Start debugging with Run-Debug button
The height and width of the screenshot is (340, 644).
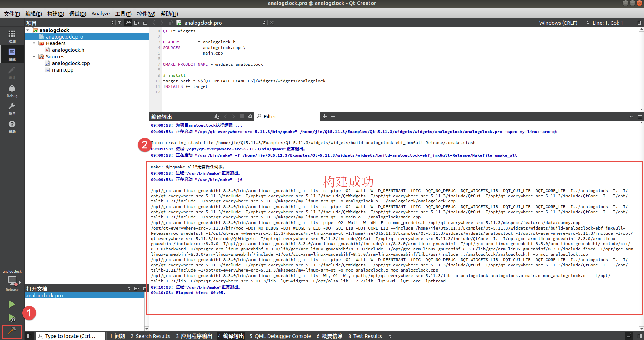12,317
